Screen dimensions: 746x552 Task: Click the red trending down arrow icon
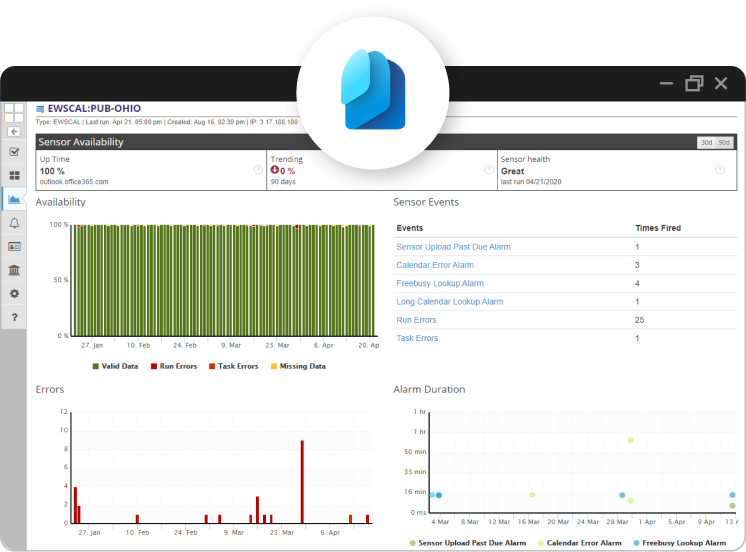275,170
